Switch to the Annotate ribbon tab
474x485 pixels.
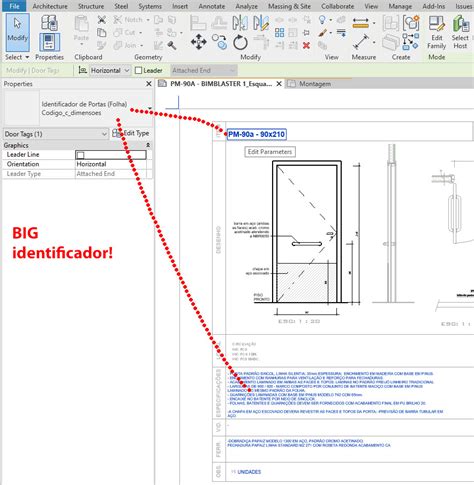pyautogui.click(x=211, y=6)
